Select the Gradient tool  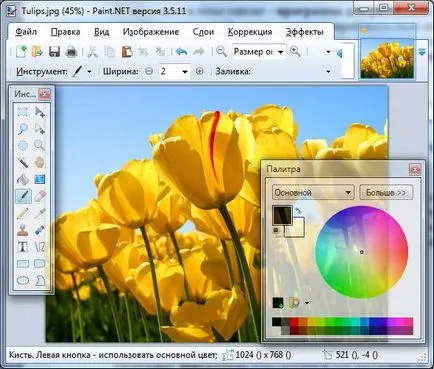[40, 179]
